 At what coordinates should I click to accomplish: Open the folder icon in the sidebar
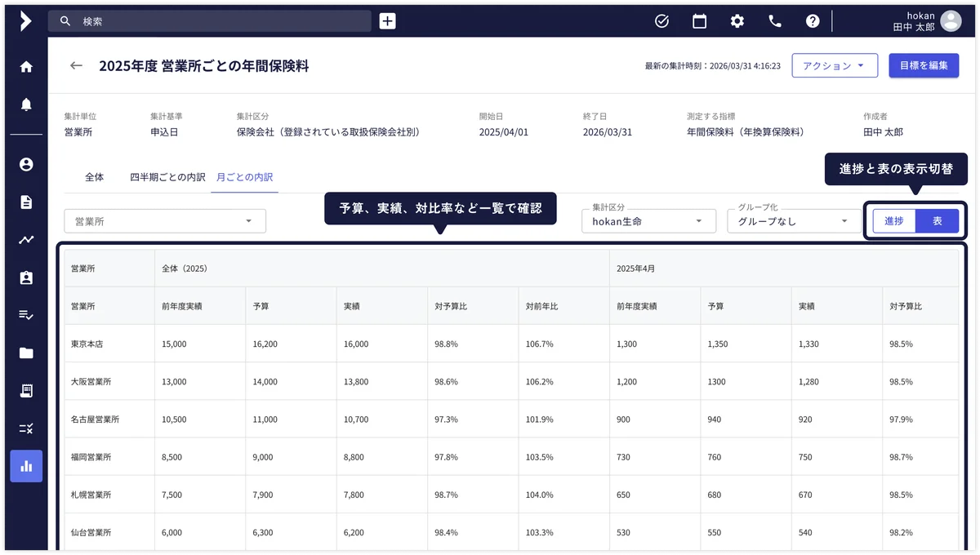coord(25,353)
